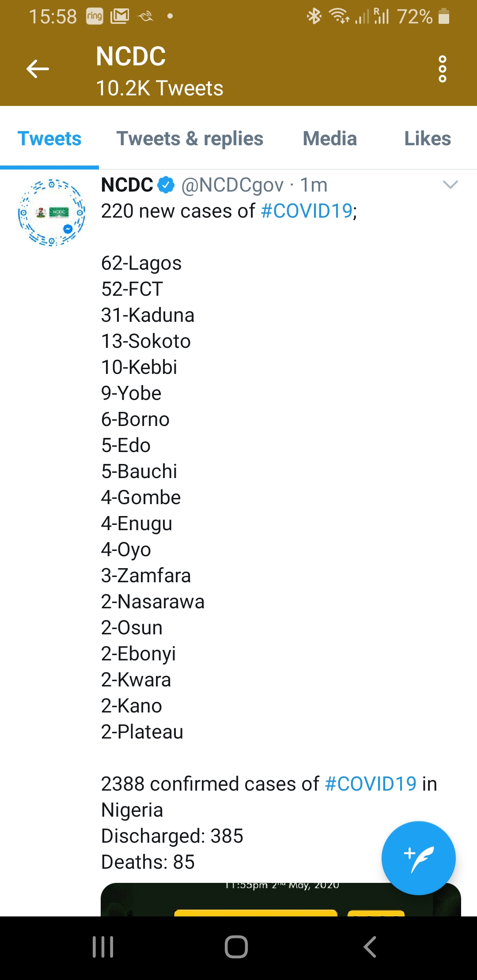Open the first #COVID19 hashtag link

tap(307, 211)
